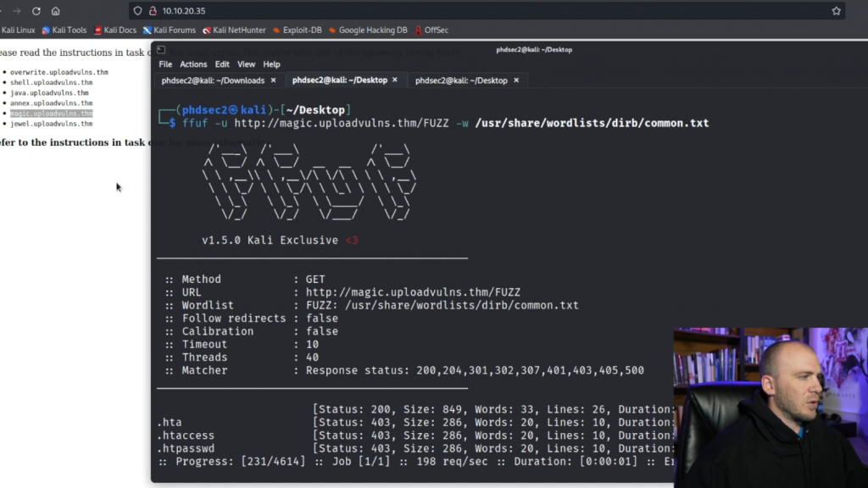Viewport: 868px width, 488px height.
Task: Click the forward navigation arrow
Action: pyautogui.click(x=17, y=11)
